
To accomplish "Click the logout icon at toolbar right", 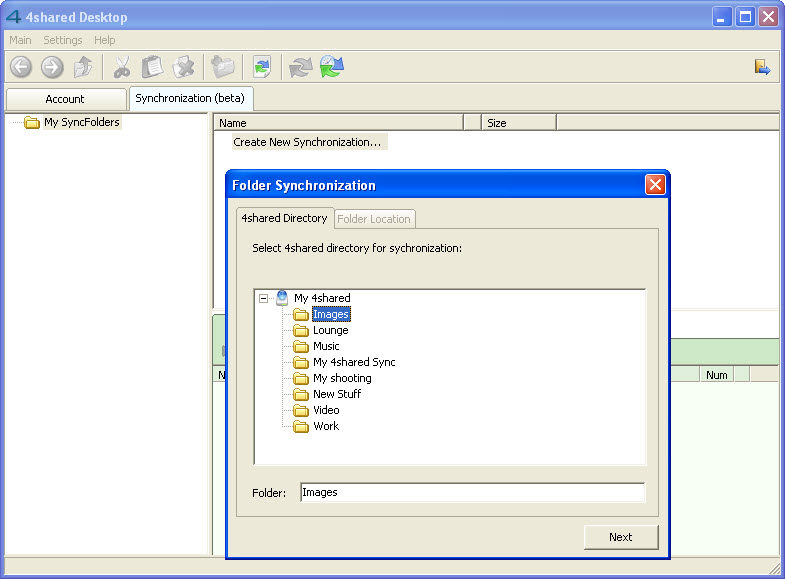I will (x=762, y=67).
